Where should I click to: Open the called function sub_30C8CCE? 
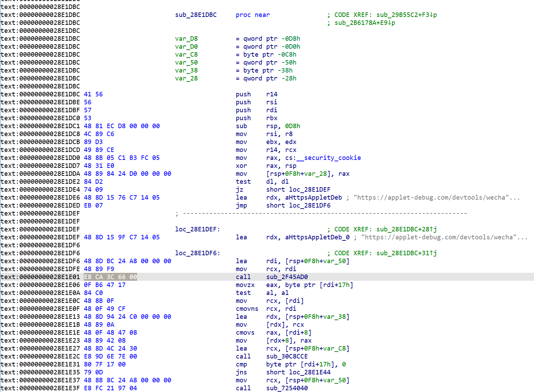click(x=287, y=356)
